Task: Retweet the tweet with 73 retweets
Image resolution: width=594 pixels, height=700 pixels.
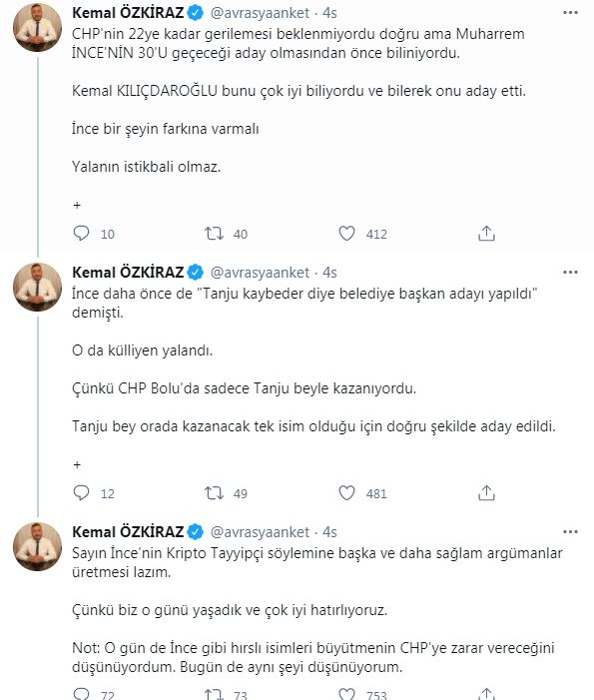Action: (214, 694)
